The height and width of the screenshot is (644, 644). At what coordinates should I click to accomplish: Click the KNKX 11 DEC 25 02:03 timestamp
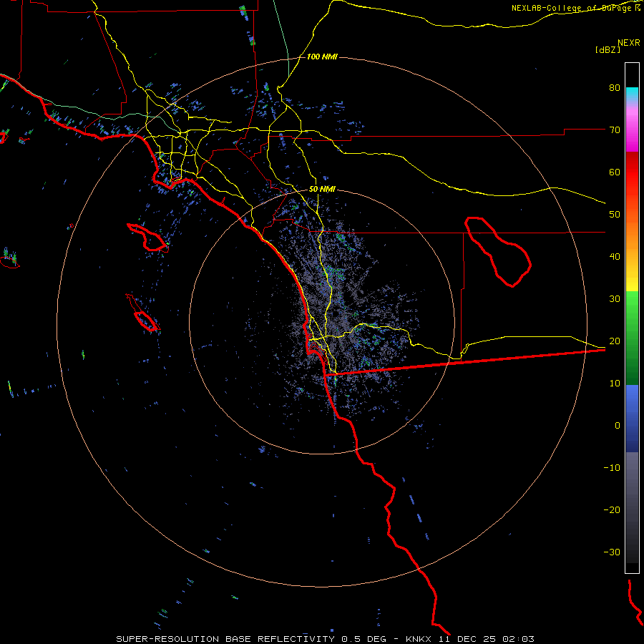click(470, 639)
